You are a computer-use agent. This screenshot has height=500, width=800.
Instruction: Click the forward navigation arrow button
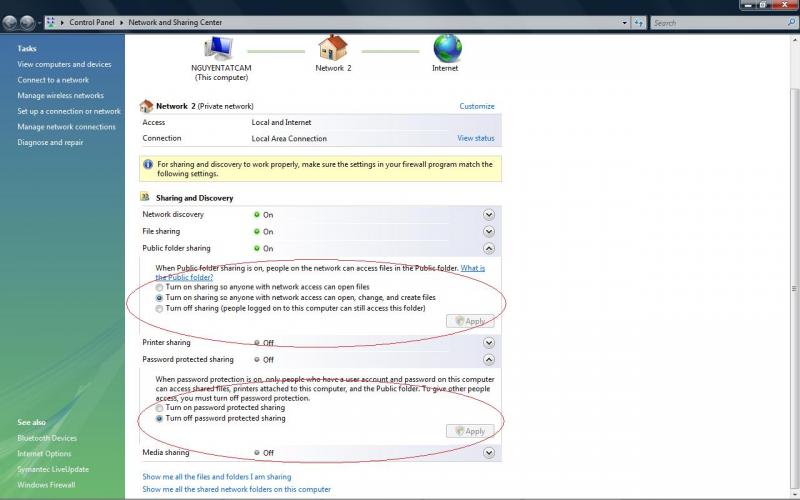(28, 22)
